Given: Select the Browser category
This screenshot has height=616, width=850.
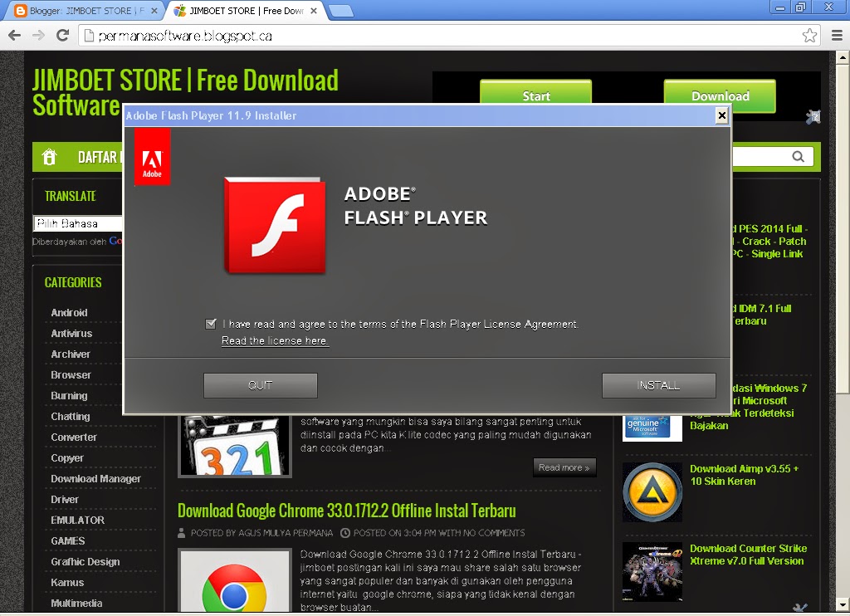Looking at the screenshot, I should pyautogui.click(x=71, y=374).
